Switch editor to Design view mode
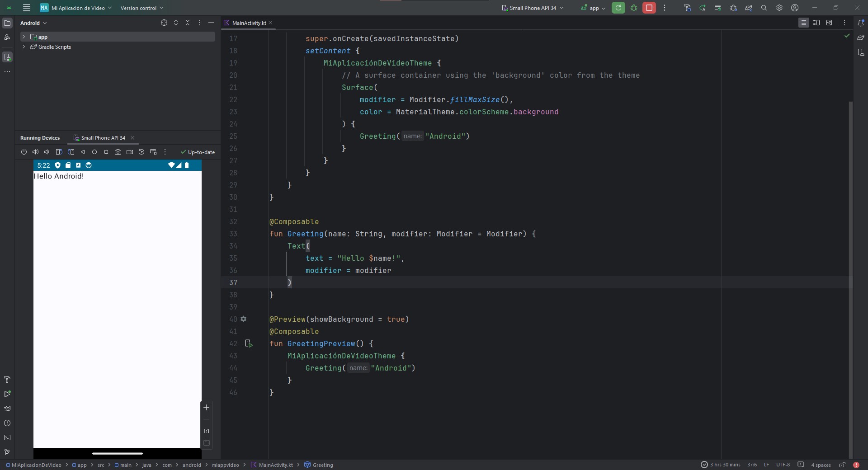Screen dimensions: 868x470 tap(829, 23)
